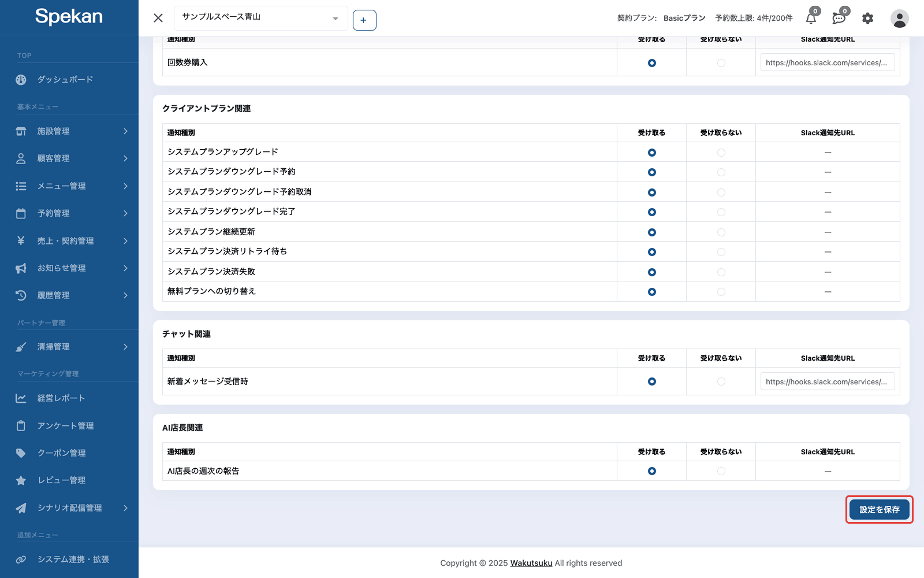Screen dimensions: 924x578
Task: Click the レビュー管理 star icon
Action: [21, 480]
